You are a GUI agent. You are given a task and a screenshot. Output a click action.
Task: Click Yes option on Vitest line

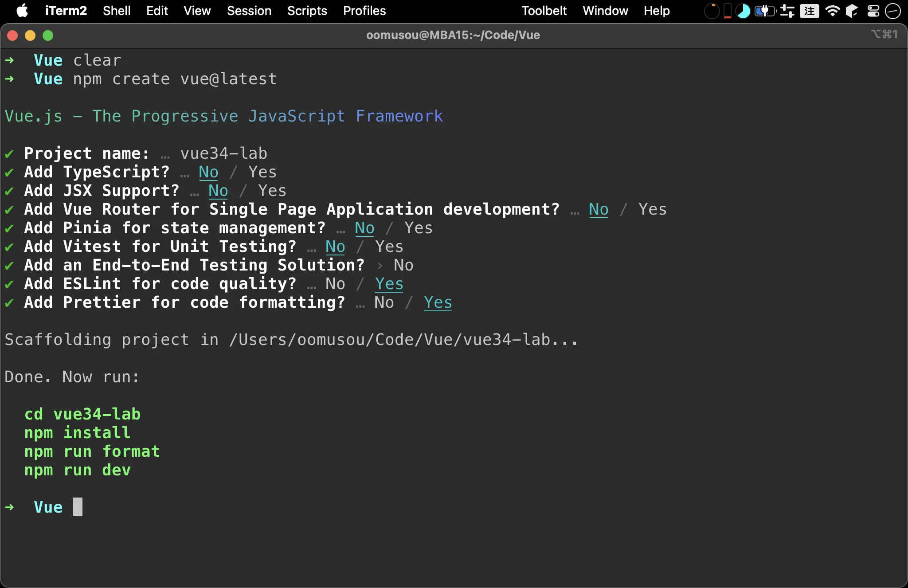pyautogui.click(x=389, y=247)
